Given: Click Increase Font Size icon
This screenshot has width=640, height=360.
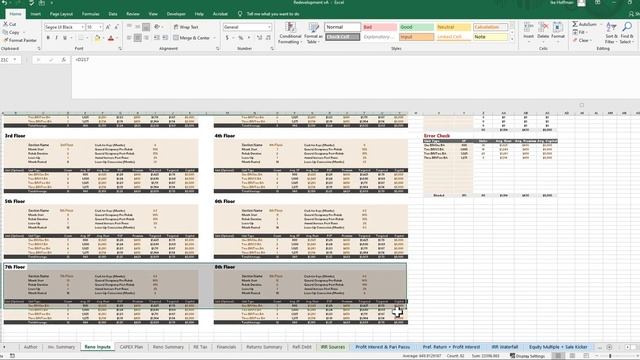Looking at the screenshot, I should (x=108, y=27).
